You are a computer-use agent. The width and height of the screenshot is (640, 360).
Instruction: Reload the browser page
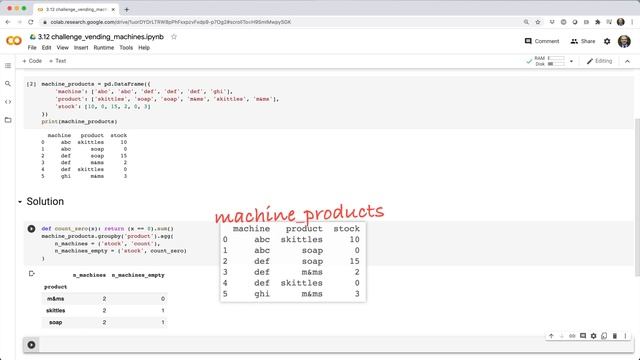(x=31, y=22)
